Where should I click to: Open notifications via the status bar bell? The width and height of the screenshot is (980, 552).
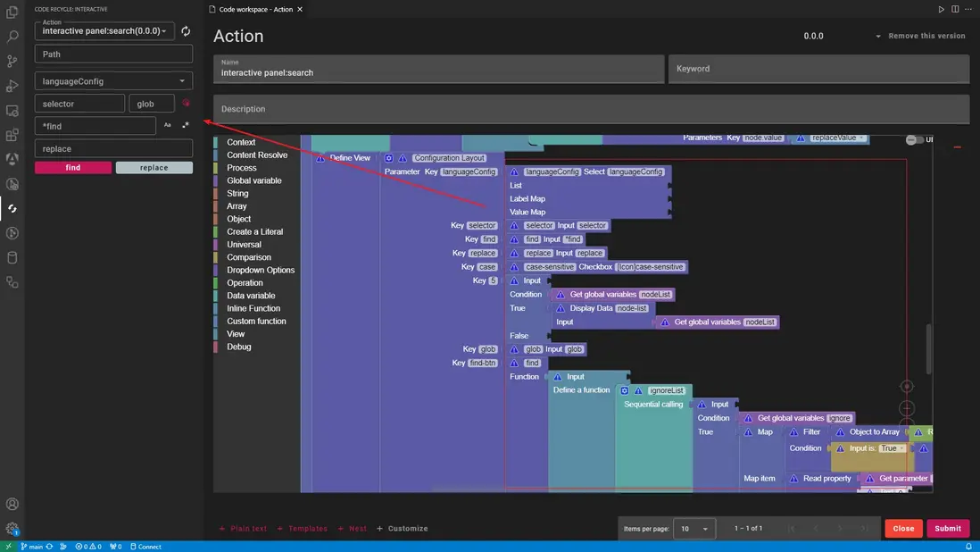click(x=969, y=546)
